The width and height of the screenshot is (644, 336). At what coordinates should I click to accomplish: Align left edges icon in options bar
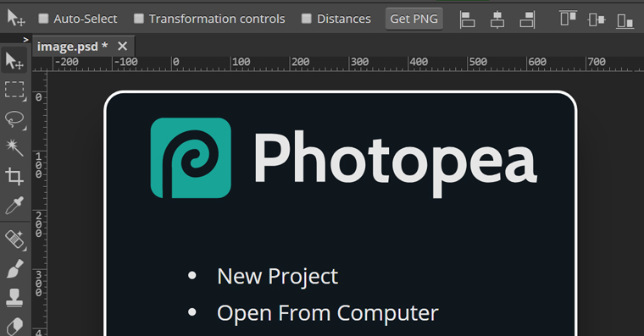coord(467,19)
